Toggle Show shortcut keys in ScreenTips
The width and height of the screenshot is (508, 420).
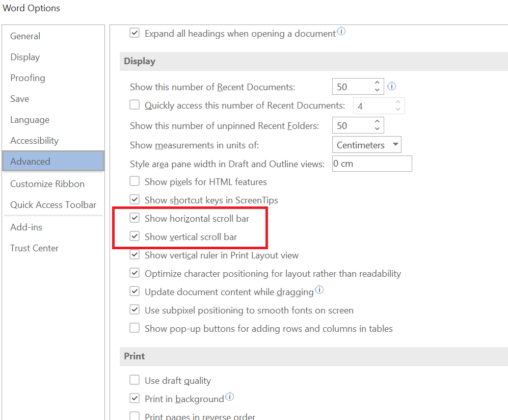coord(135,199)
